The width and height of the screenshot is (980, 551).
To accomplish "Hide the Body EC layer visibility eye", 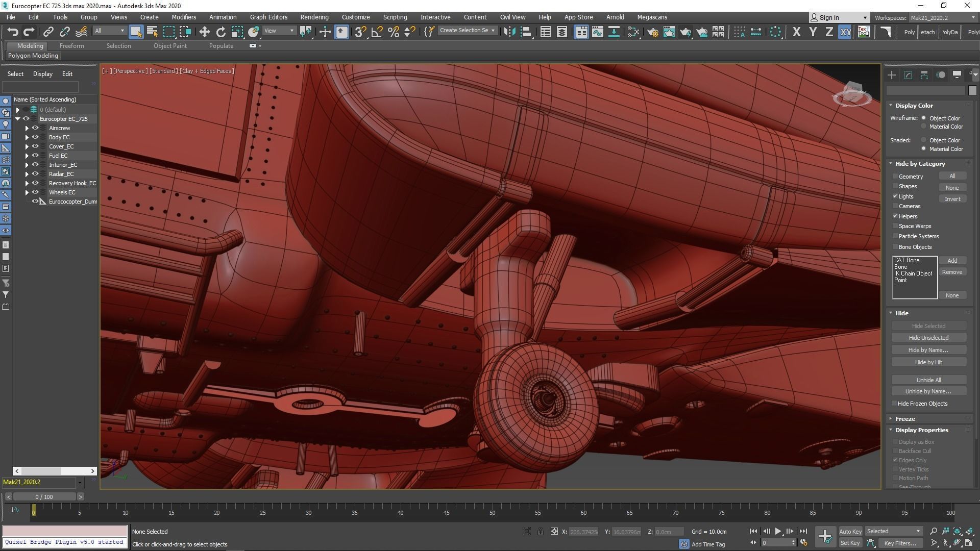I will tap(35, 137).
